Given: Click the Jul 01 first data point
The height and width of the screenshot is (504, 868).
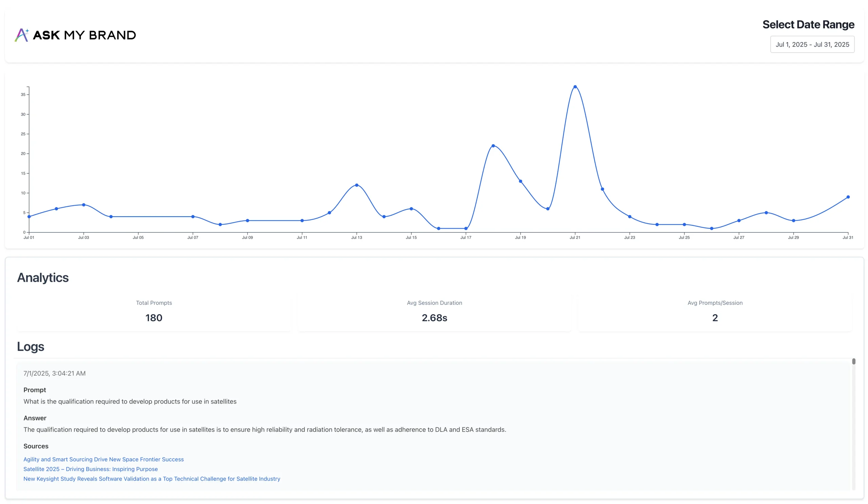Looking at the screenshot, I should tap(29, 217).
